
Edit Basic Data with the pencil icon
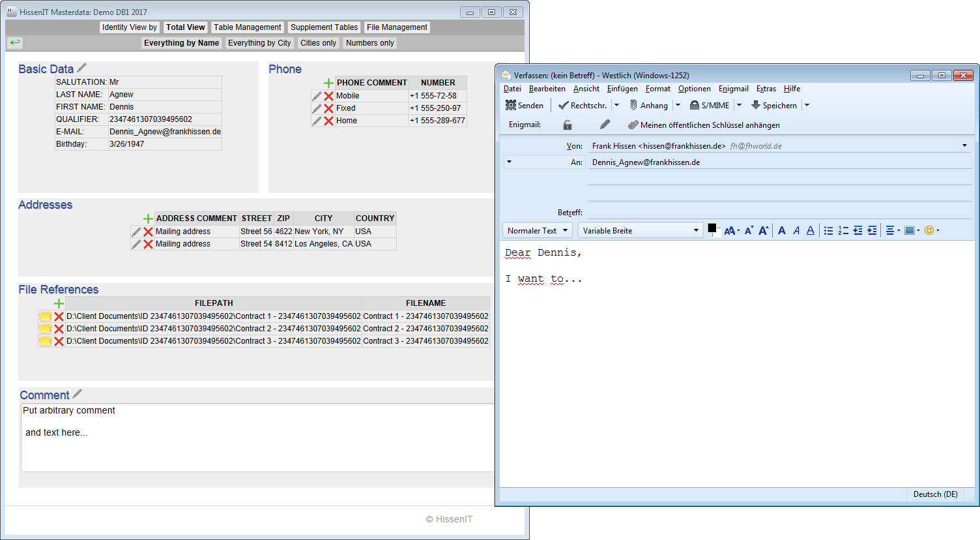pos(81,68)
